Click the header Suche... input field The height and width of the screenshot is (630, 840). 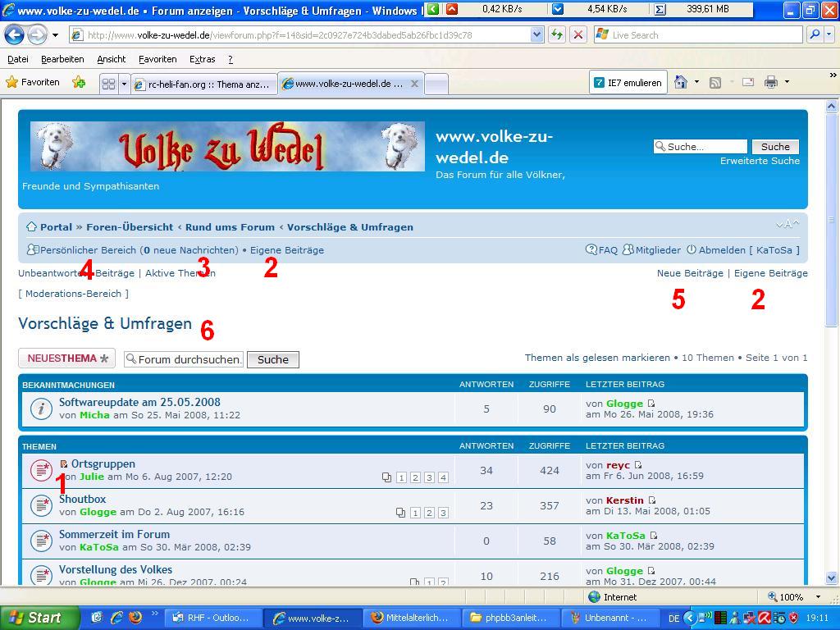[701, 147]
